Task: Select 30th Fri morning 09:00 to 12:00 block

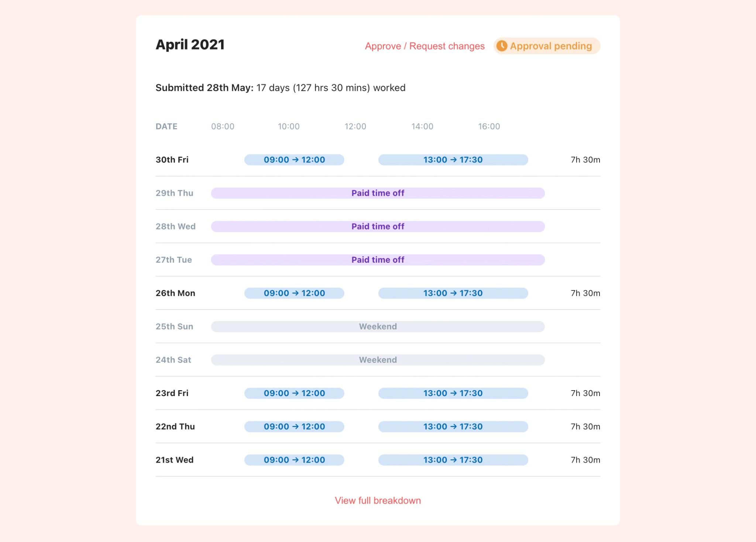Action: pos(294,160)
